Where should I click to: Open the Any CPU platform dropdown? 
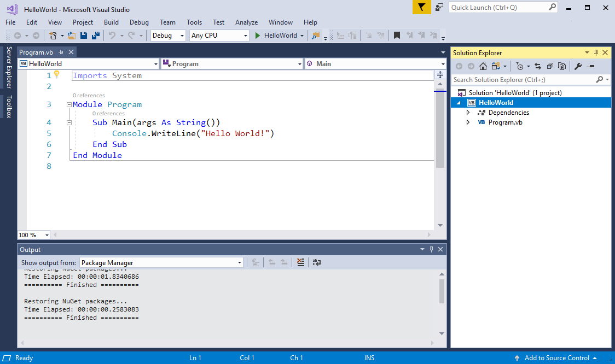pos(218,35)
